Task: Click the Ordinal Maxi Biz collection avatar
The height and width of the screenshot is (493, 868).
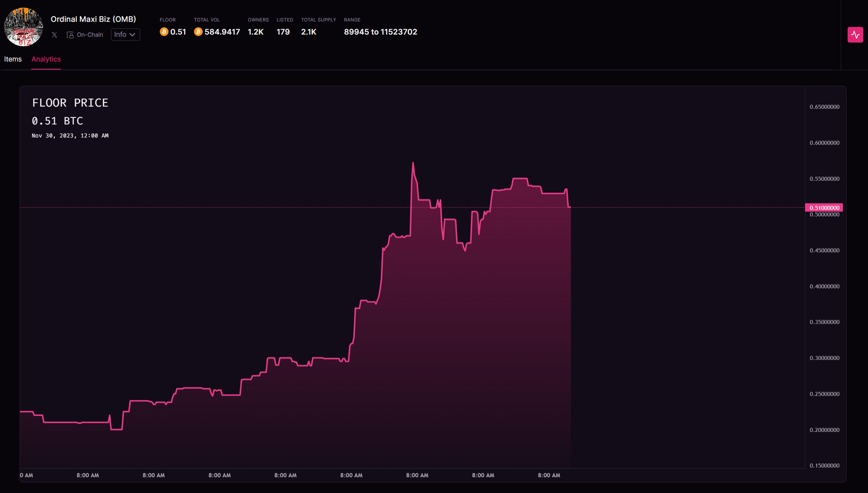Action: [x=23, y=27]
